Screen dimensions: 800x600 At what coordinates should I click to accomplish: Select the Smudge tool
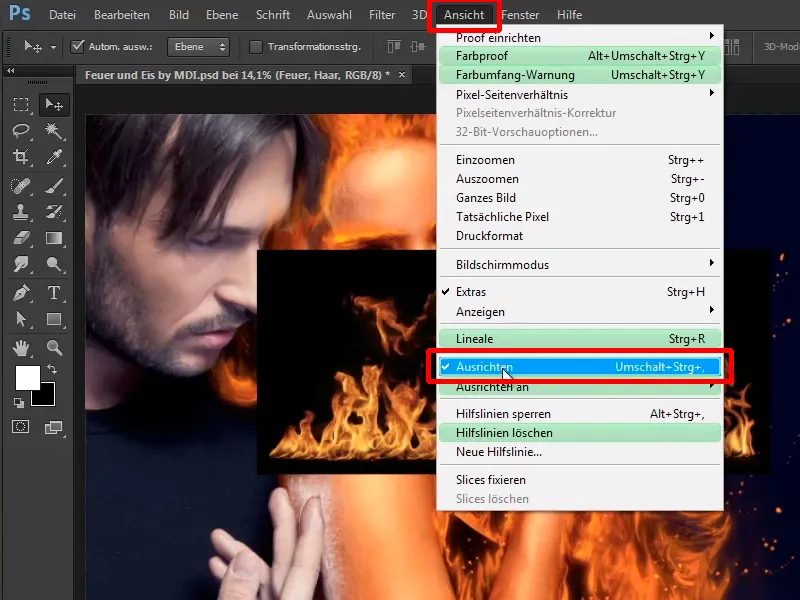21,264
